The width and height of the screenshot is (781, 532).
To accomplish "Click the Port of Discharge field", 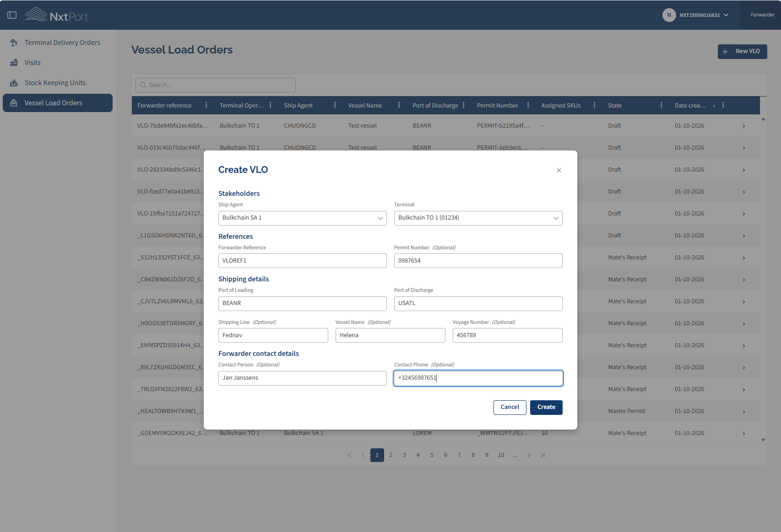I will pos(478,304).
